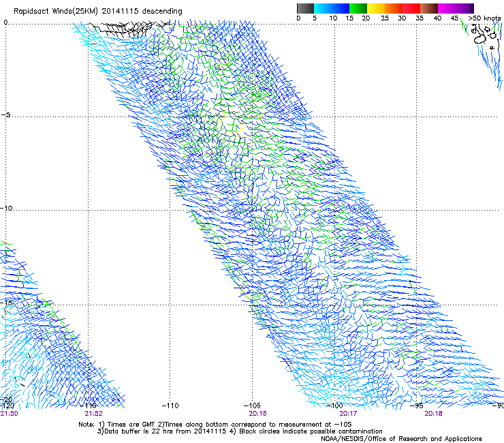
Task: Click the '-5' latitude axis label
Action: [6, 114]
